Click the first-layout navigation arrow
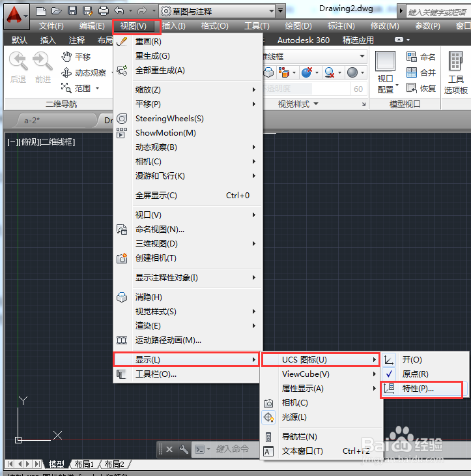Screen dimensions: 471x476 [x=10, y=464]
